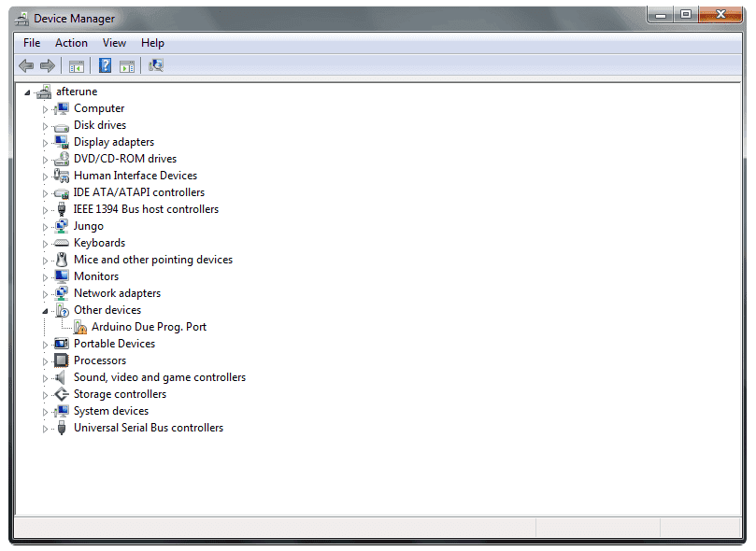Image resolution: width=756 pixels, height=551 pixels.
Task: Select Arduino Due Prog. Port device
Action: 149,327
